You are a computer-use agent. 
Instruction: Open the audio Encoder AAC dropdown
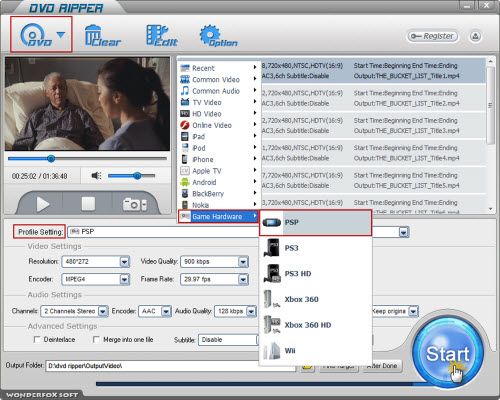pyautogui.click(x=166, y=311)
